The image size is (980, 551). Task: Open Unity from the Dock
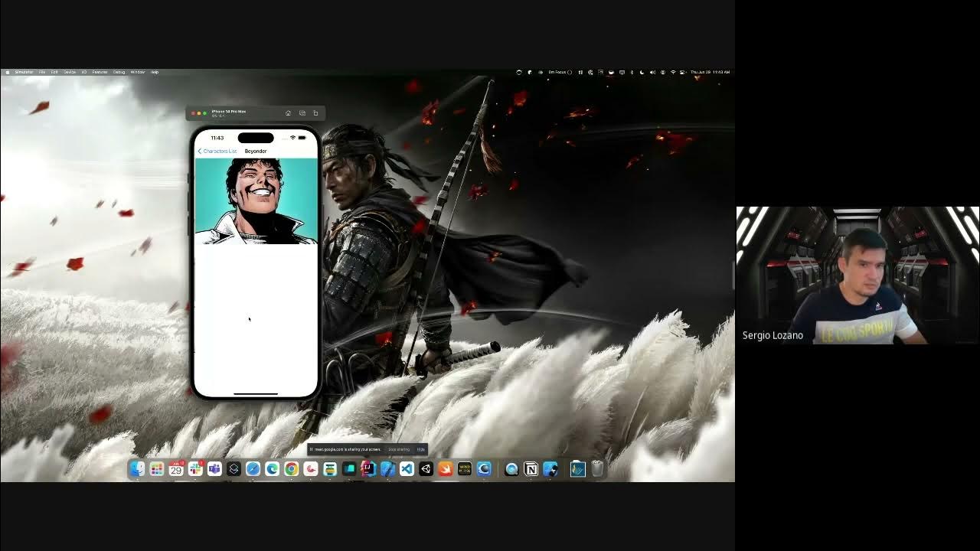click(x=426, y=469)
